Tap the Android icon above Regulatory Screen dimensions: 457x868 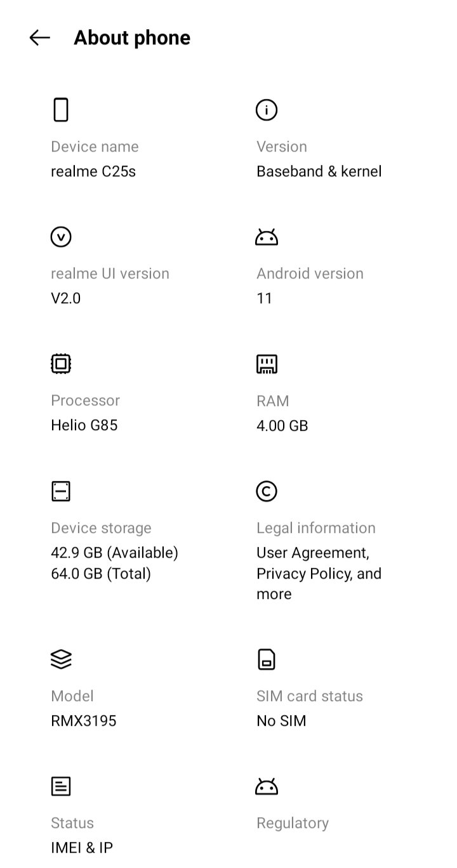coord(267,787)
